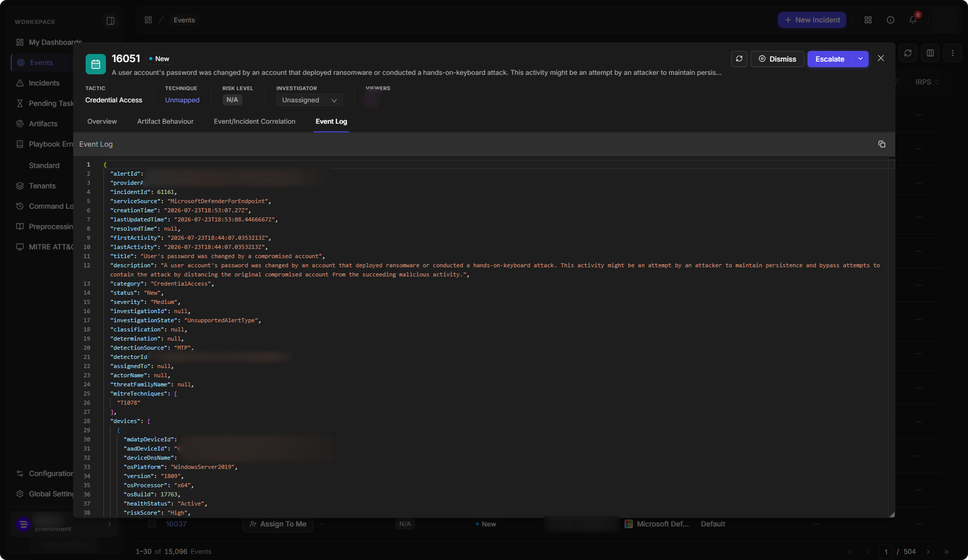
Task: Open the notifications bell icon
Action: [913, 20]
